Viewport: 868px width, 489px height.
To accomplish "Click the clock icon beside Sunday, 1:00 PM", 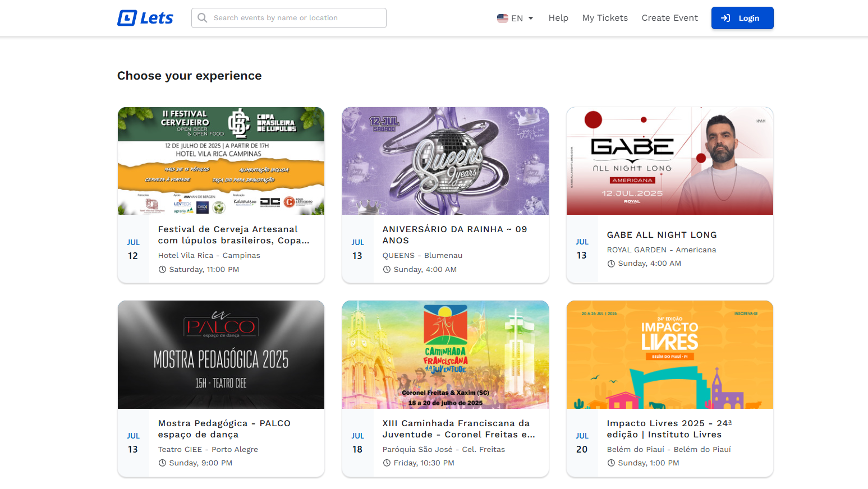I will tap(611, 463).
